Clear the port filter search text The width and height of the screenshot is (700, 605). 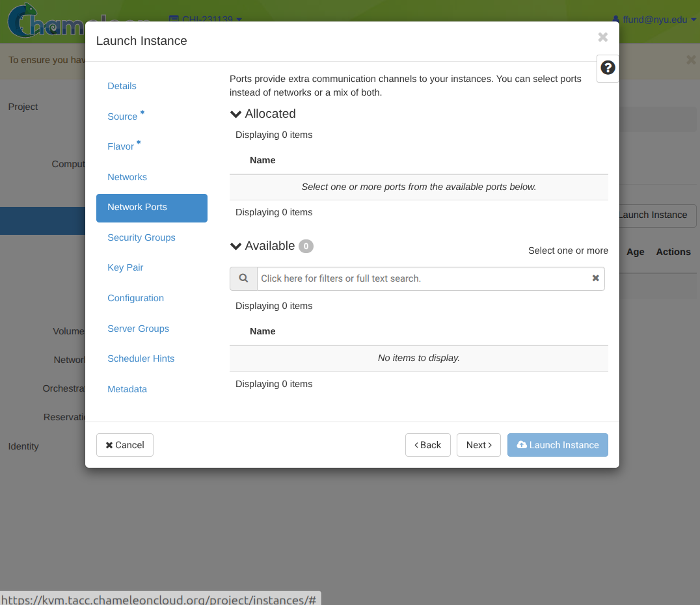pyautogui.click(x=595, y=278)
